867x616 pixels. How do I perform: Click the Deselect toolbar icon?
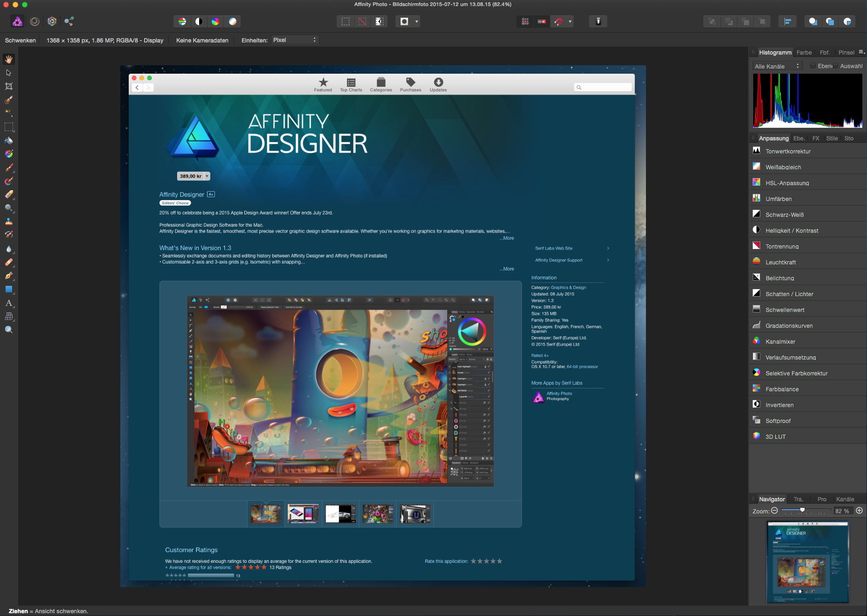[362, 21]
